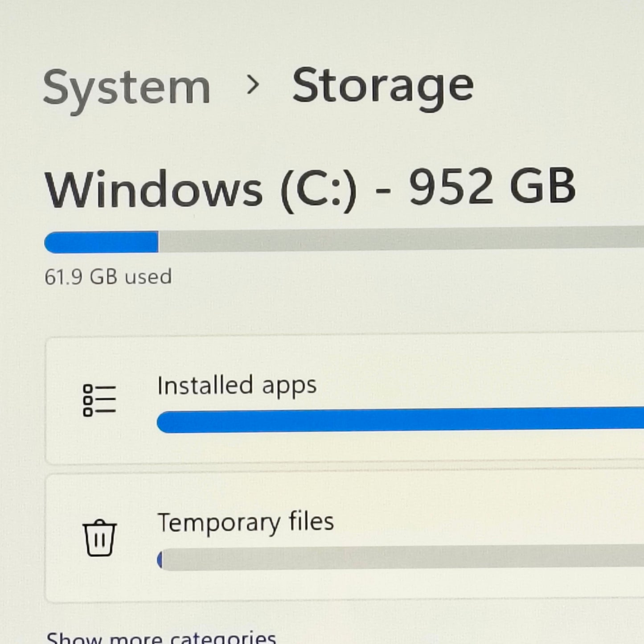Click the Installed apps list icon
Image resolution: width=644 pixels, height=644 pixels.
click(x=99, y=400)
